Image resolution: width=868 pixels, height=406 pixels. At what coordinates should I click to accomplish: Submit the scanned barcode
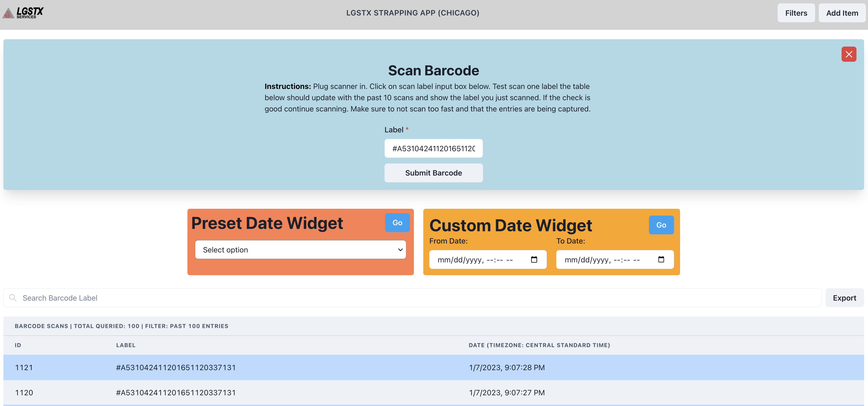433,173
